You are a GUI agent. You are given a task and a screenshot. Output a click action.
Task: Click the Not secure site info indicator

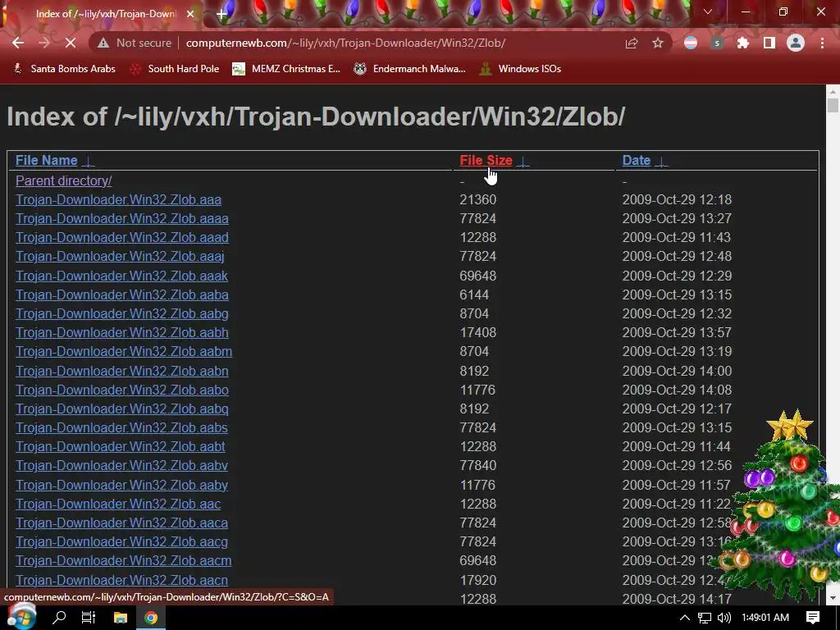pos(135,43)
